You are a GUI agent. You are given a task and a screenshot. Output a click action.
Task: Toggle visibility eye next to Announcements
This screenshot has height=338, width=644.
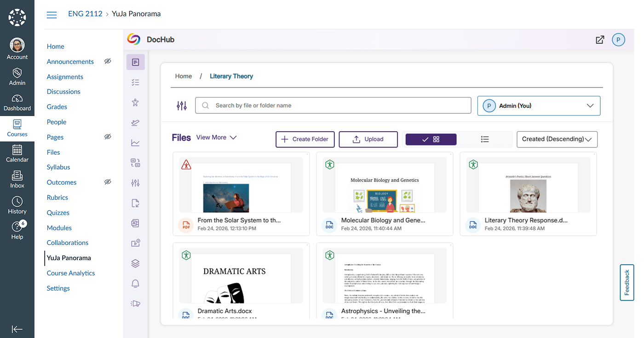108,61
